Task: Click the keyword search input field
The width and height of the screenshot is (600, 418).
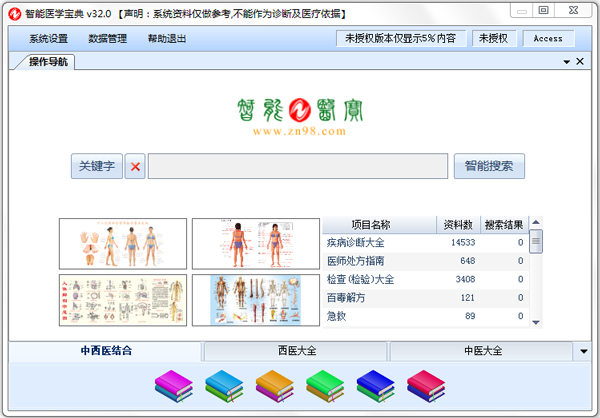Action: pos(298,167)
